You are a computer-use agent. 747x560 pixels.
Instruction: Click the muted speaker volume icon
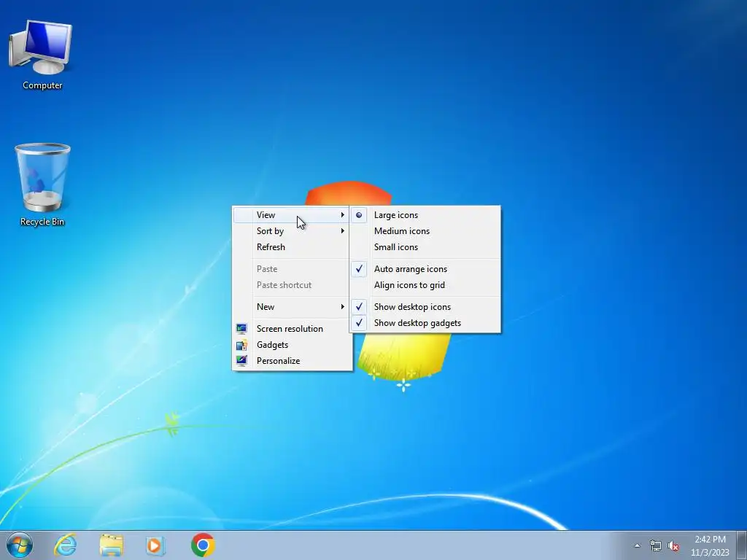click(673, 545)
